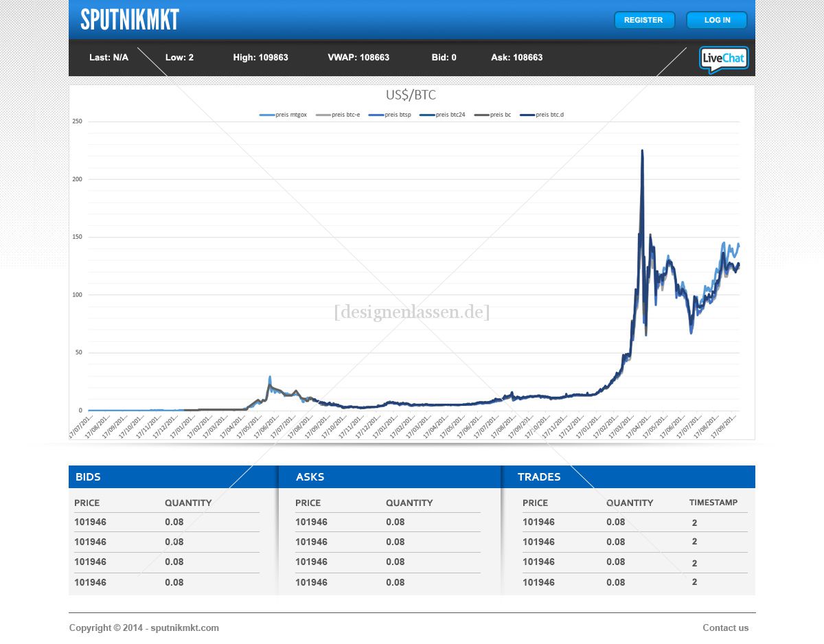
Task: Open the LiveChat widget
Action: tap(724, 60)
